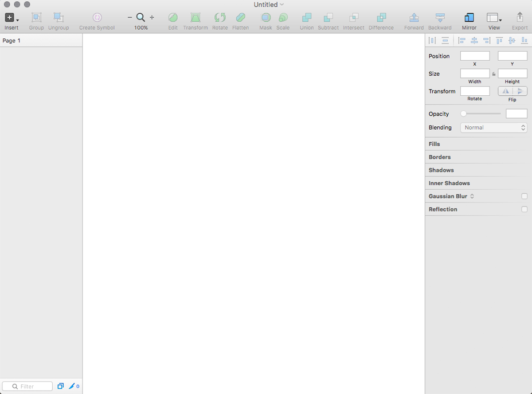
Task: Enable the Reflection checkbox
Action: pyautogui.click(x=524, y=209)
